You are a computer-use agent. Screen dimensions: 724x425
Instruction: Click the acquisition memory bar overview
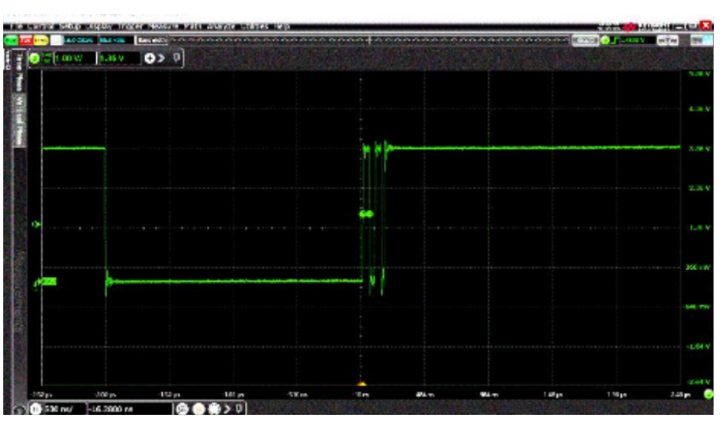coord(368,41)
